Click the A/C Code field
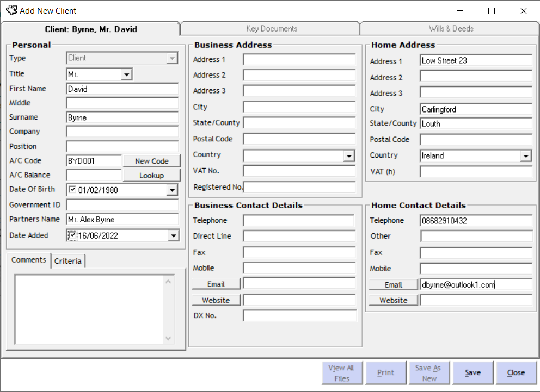 click(x=94, y=161)
